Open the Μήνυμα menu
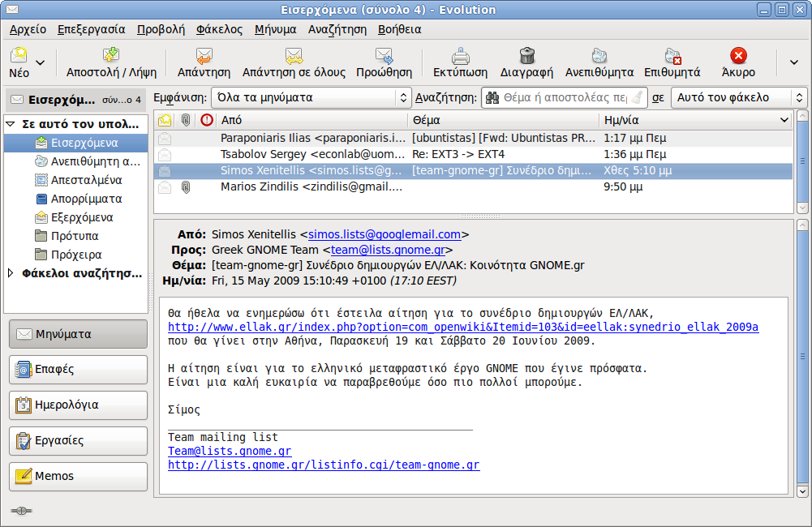 point(276,29)
